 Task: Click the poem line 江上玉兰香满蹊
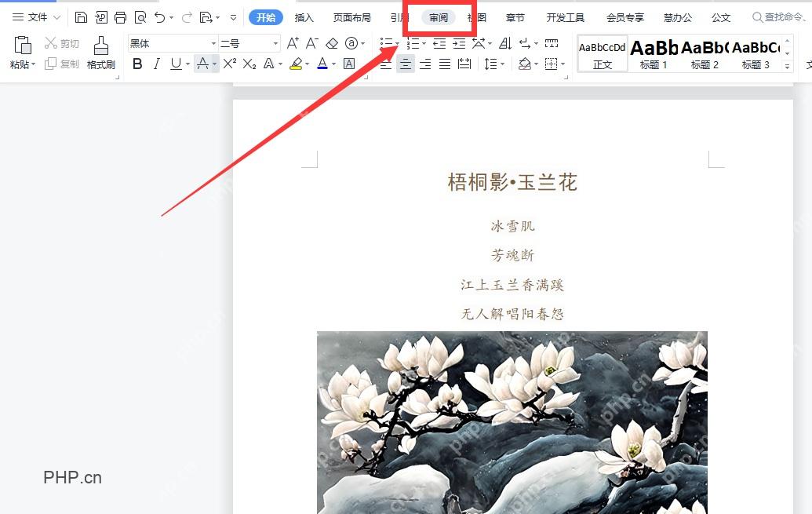point(512,284)
